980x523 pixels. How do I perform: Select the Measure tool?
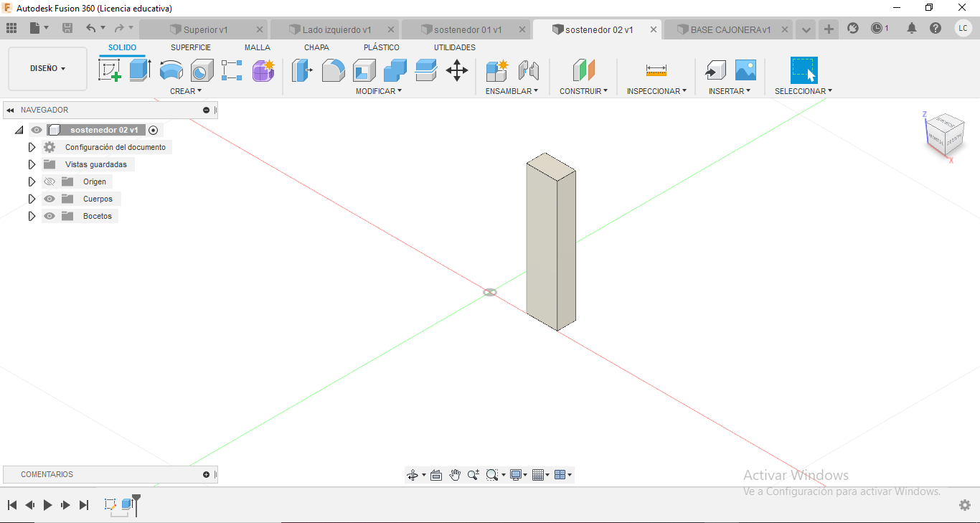[656, 70]
